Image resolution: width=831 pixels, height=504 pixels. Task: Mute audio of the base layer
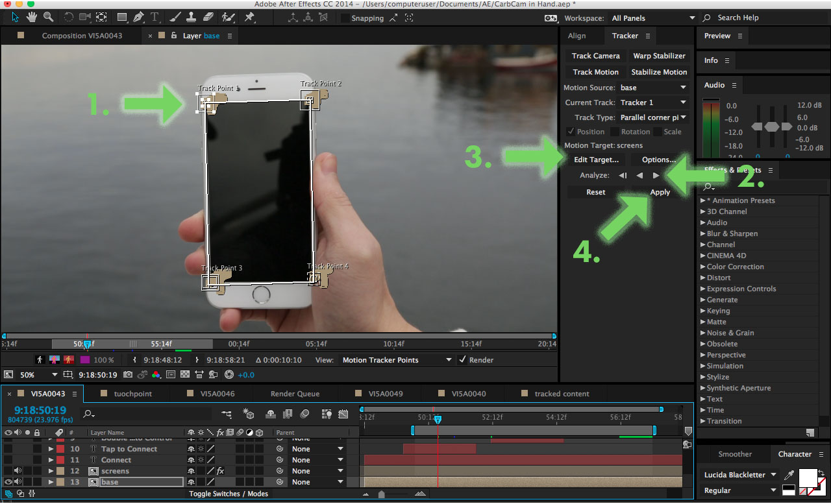click(18, 482)
